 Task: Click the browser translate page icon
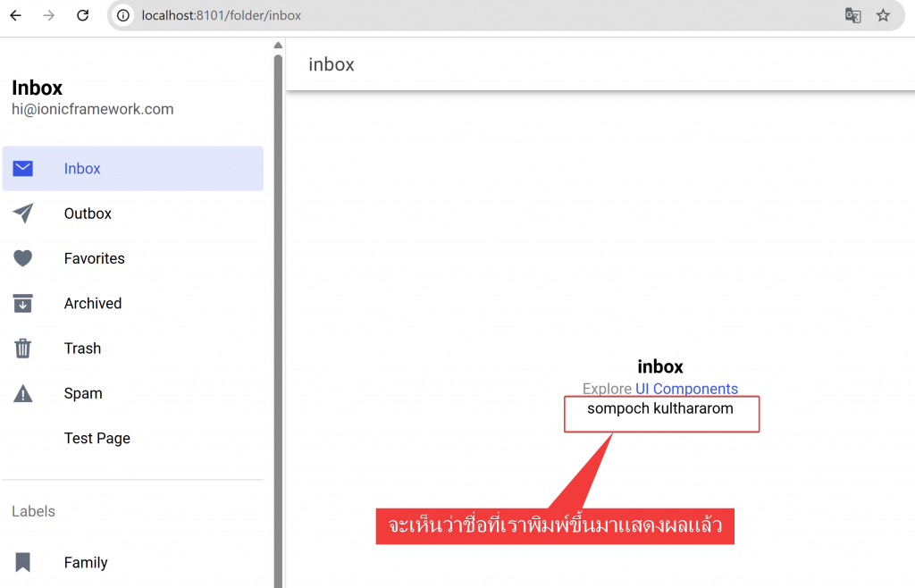(853, 15)
